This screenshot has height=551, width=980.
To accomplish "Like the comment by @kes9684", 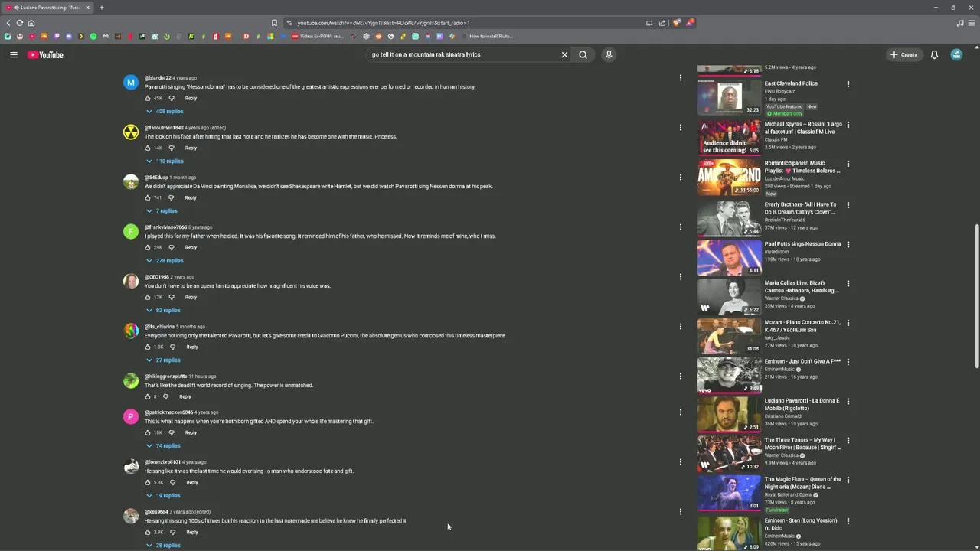I will click(148, 532).
